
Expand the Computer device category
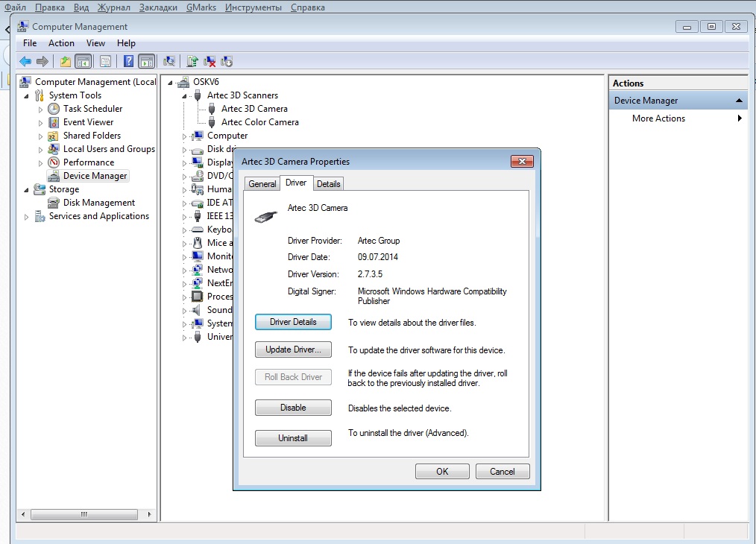click(x=184, y=136)
